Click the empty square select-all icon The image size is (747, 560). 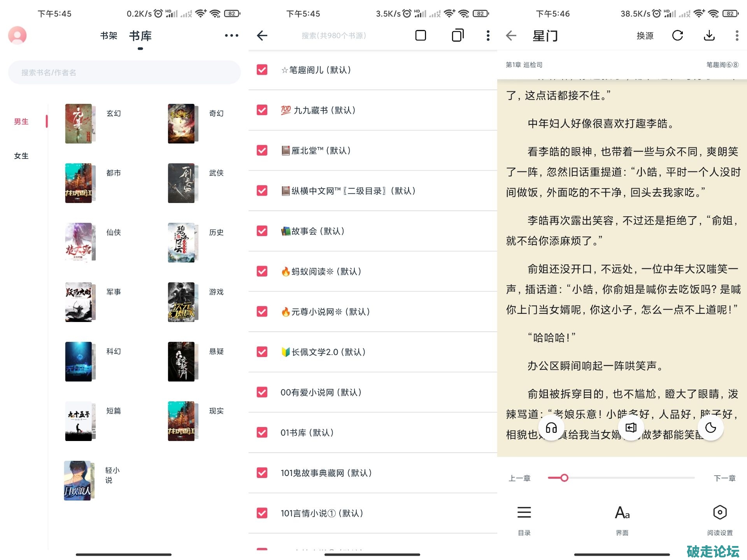pyautogui.click(x=421, y=35)
